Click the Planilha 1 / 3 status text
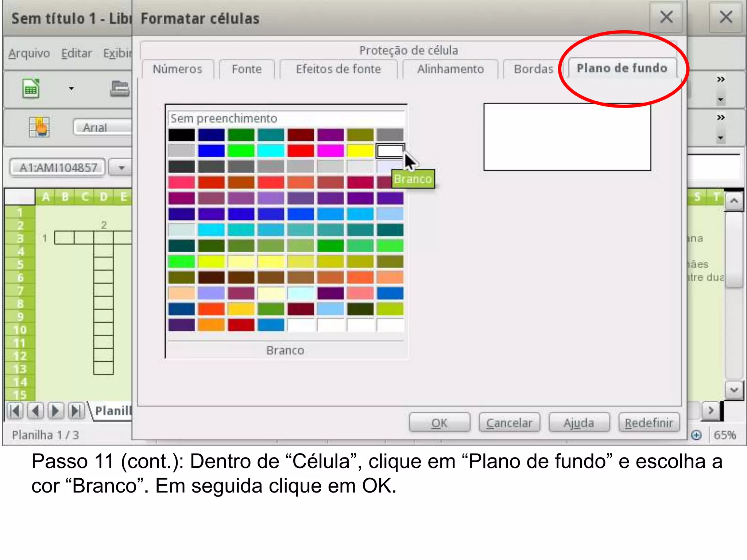 [x=45, y=435]
